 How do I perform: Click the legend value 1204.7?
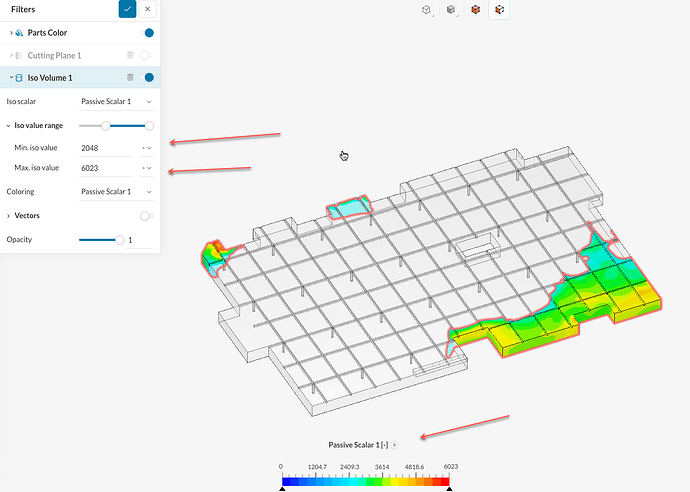(317, 466)
